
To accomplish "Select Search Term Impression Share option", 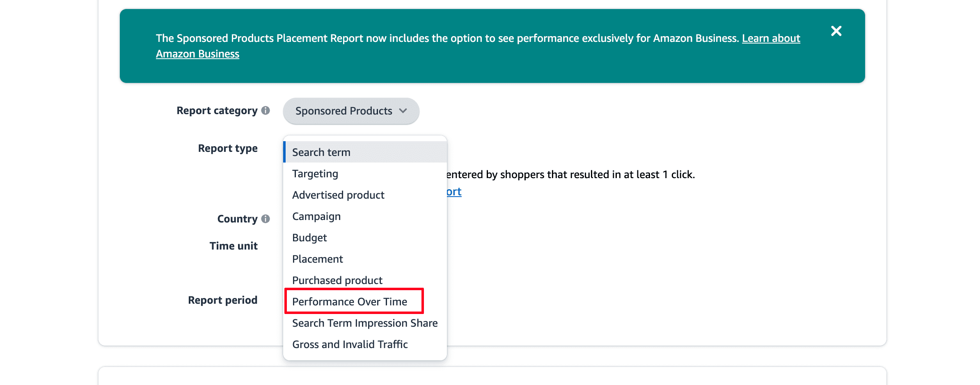I will point(364,323).
